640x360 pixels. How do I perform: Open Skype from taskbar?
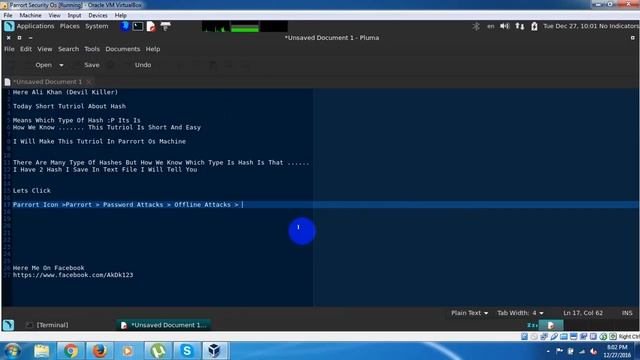pyautogui.click(x=187, y=351)
